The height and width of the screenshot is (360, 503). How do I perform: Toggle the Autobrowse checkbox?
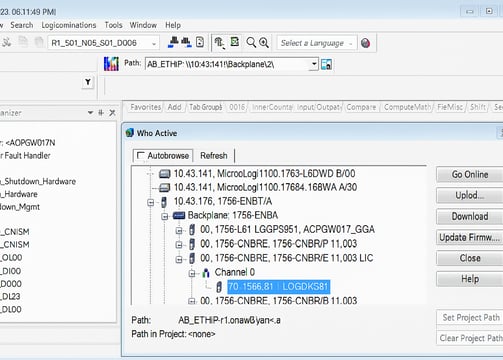pyautogui.click(x=140, y=155)
